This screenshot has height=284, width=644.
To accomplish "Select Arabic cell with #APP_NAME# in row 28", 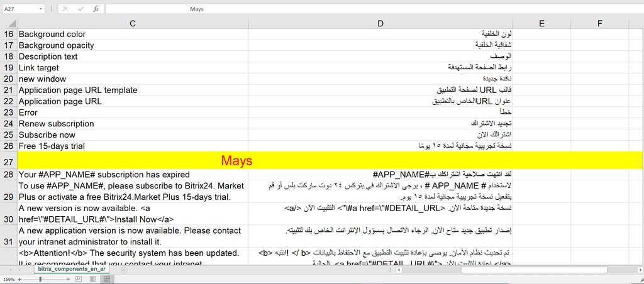I will pos(380,175).
